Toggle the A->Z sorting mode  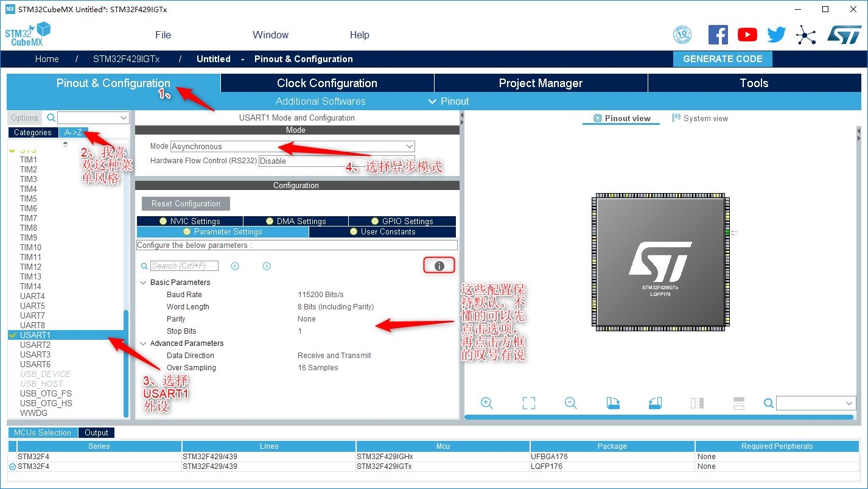click(x=72, y=132)
